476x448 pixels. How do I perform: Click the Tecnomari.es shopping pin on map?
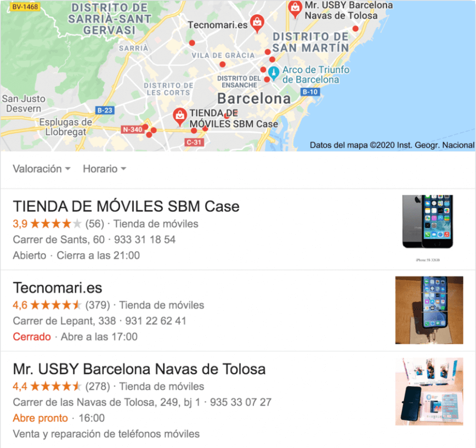point(257,23)
